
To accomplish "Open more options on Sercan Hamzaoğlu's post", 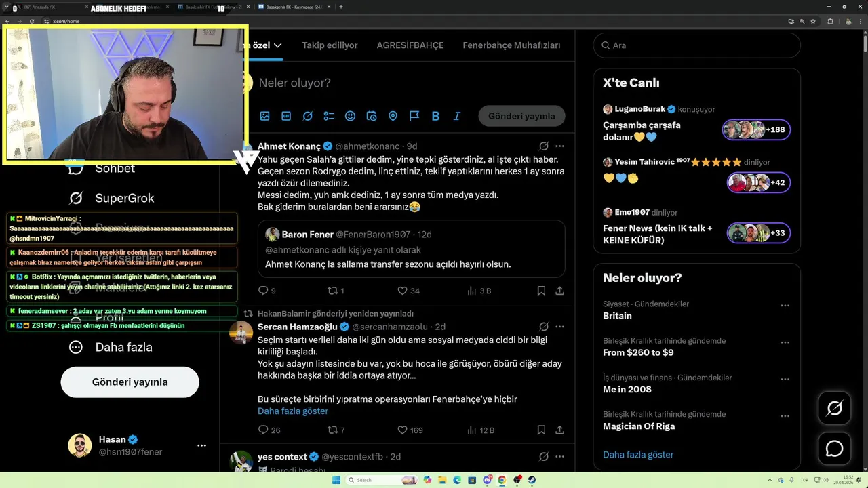I will pos(559,327).
